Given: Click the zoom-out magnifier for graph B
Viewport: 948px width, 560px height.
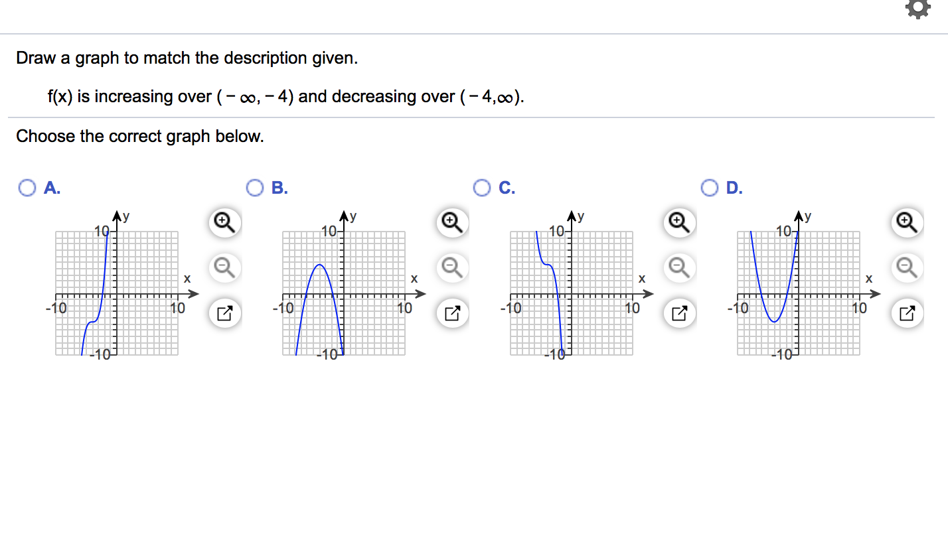Looking at the screenshot, I should [x=451, y=268].
